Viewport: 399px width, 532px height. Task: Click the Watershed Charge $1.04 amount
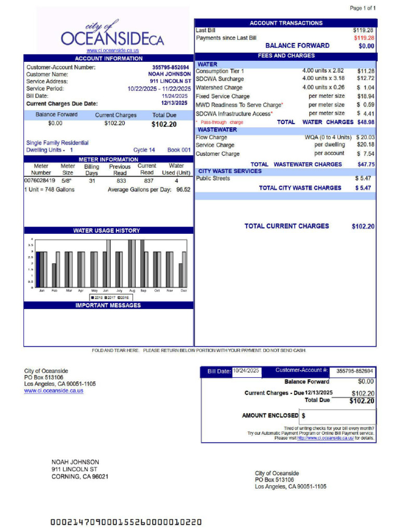pyautogui.click(x=366, y=87)
